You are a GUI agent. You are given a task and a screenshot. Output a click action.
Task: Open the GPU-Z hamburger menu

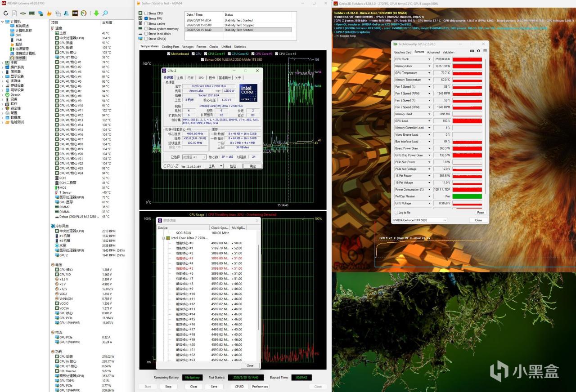485,51
